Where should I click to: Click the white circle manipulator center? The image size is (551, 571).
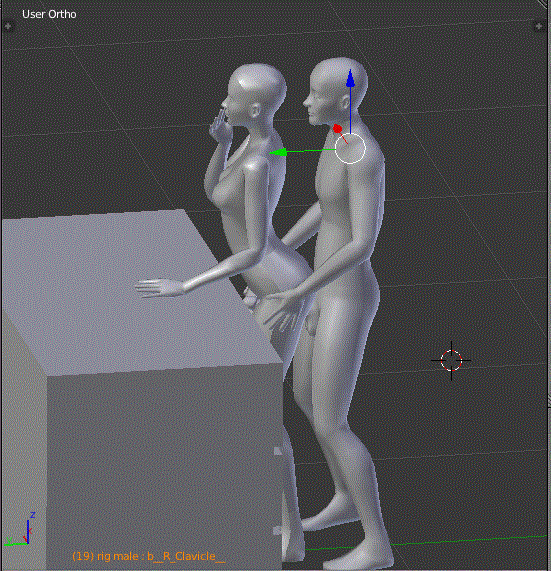pos(350,148)
